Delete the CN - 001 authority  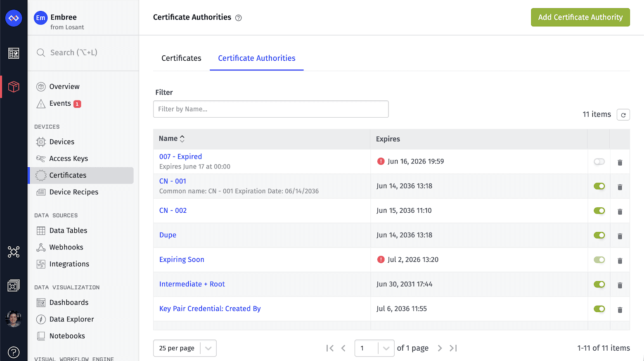(x=620, y=187)
